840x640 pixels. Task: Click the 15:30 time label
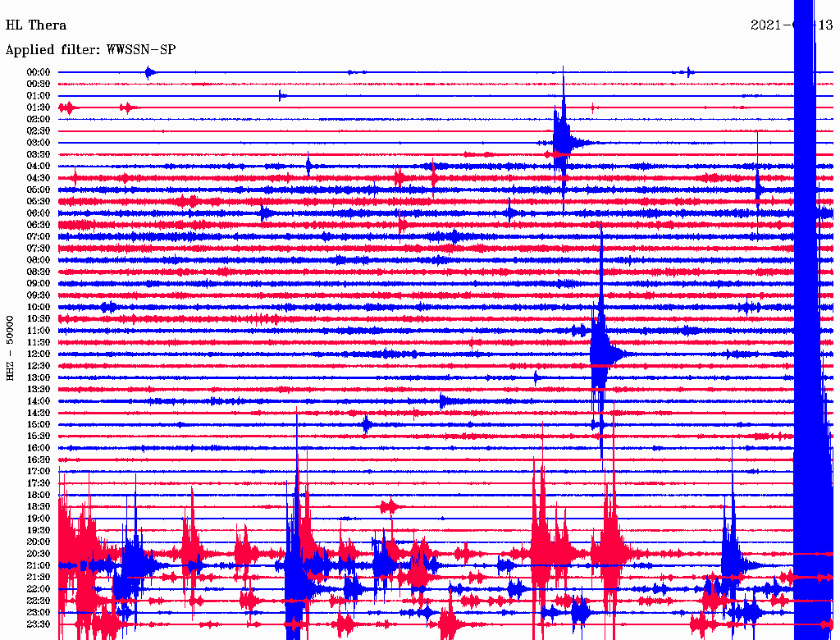tap(39, 437)
